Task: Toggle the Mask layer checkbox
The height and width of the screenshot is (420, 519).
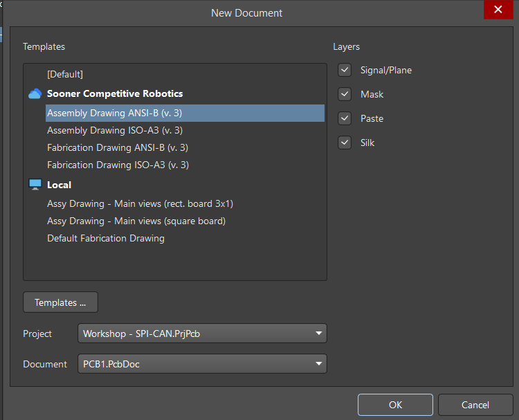Action: (345, 94)
